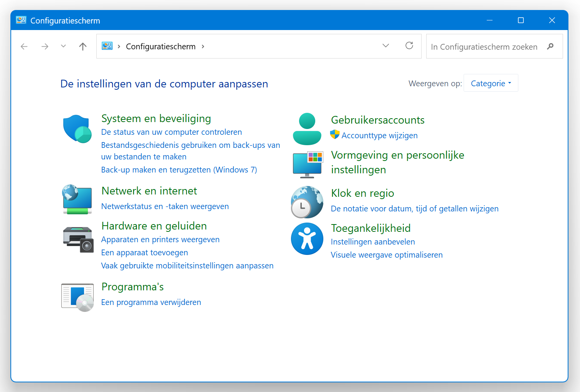Click the back navigation arrow
This screenshot has height=392, width=580.
pos(24,46)
